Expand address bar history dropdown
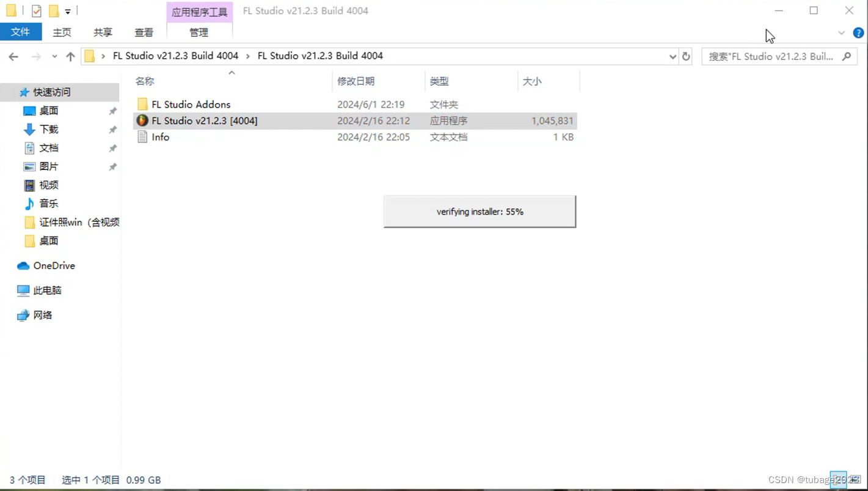 673,56
